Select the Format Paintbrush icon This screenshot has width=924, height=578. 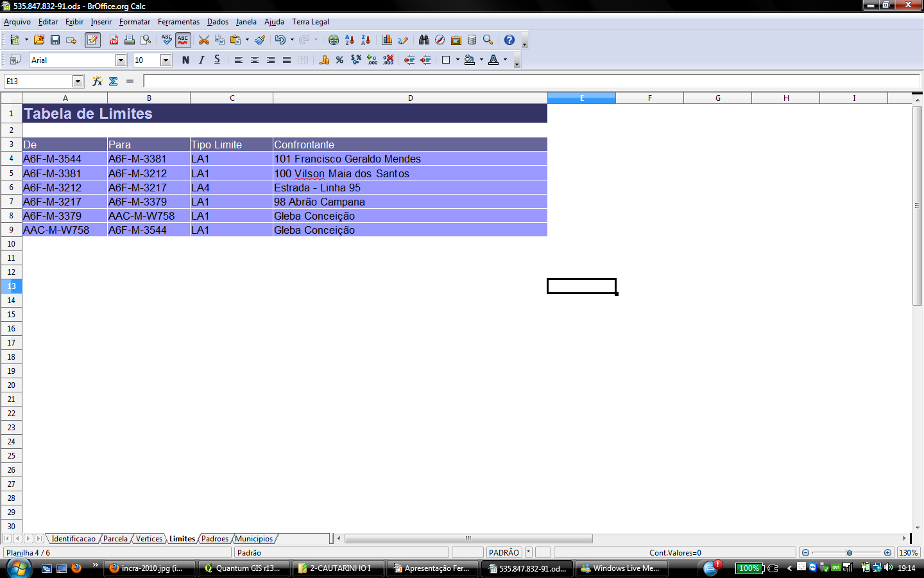point(260,40)
